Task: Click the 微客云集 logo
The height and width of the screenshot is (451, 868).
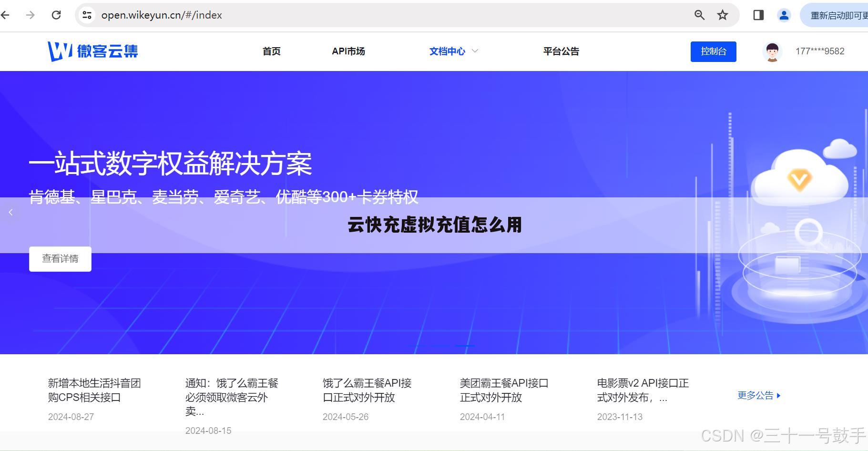Action: [x=93, y=51]
